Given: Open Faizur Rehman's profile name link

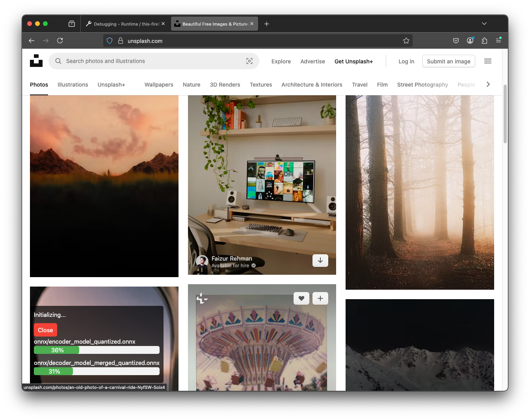Looking at the screenshot, I should click(x=232, y=258).
